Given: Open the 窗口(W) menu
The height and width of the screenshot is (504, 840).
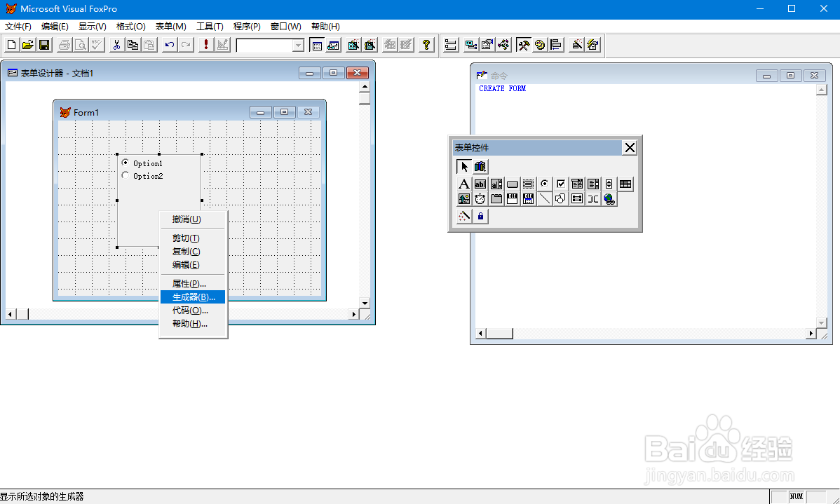Looking at the screenshot, I should [x=285, y=26].
